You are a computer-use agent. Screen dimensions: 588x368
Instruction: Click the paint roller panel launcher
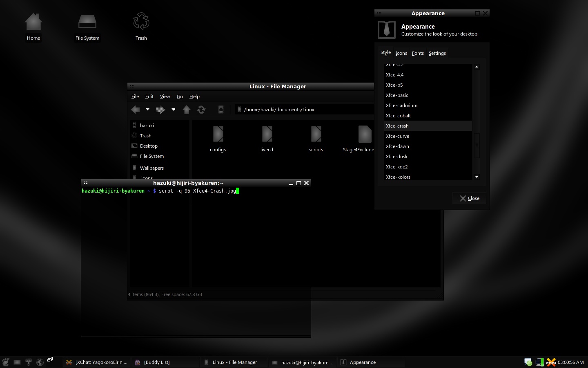point(29,362)
